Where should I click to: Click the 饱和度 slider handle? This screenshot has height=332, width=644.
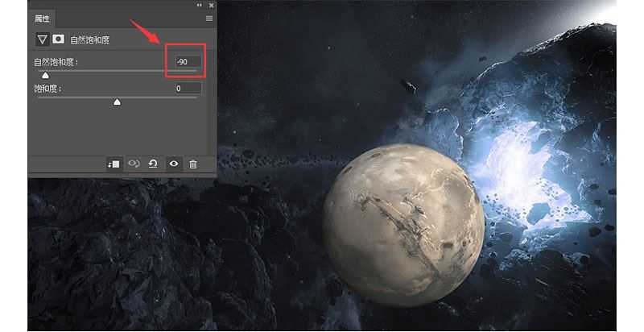point(117,102)
